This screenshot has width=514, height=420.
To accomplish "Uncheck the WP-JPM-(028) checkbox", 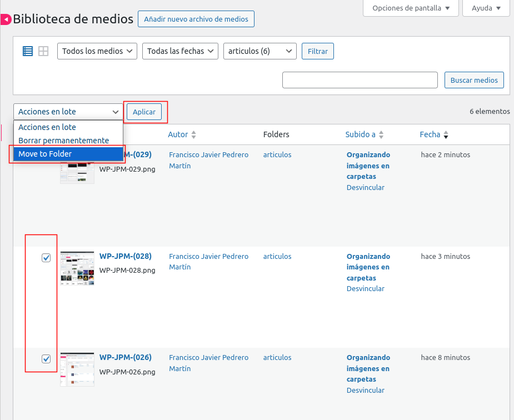I will [47, 258].
